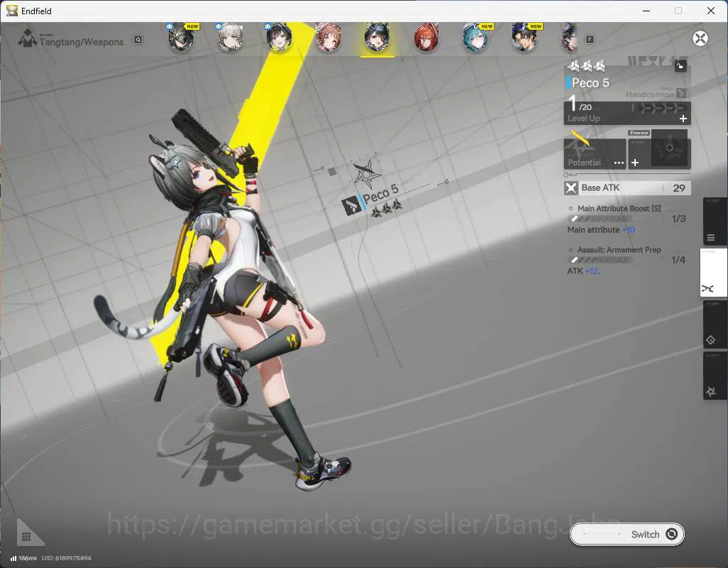Select the teal-haired operator portrait marked NEW
Image resolution: width=728 pixels, height=568 pixels.
pos(475,37)
